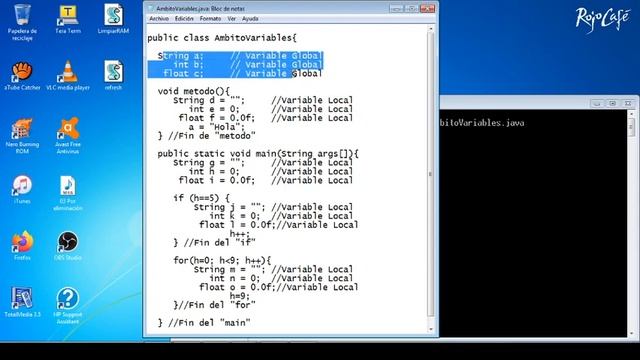This screenshot has width=640, height=360.
Task: Click the line "h=9;"
Action: pos(240,296)
